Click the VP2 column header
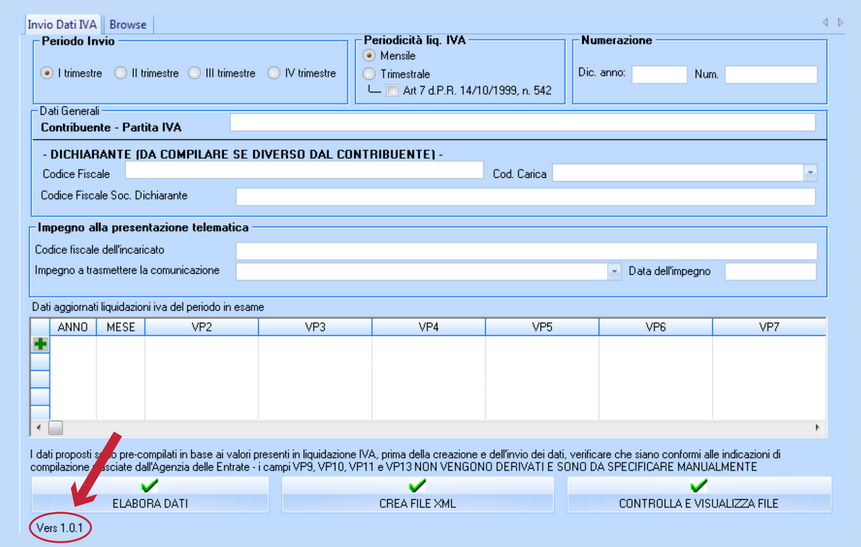 point(202,327)
